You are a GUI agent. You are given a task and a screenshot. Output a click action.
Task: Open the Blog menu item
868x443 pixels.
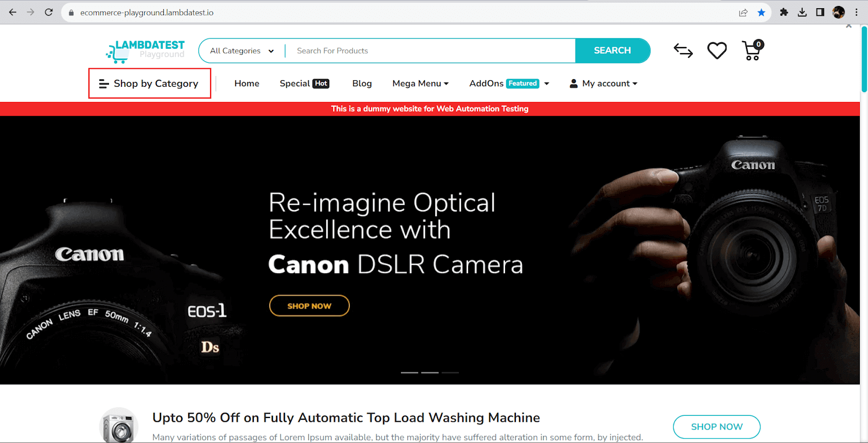(x=362, y=84)
